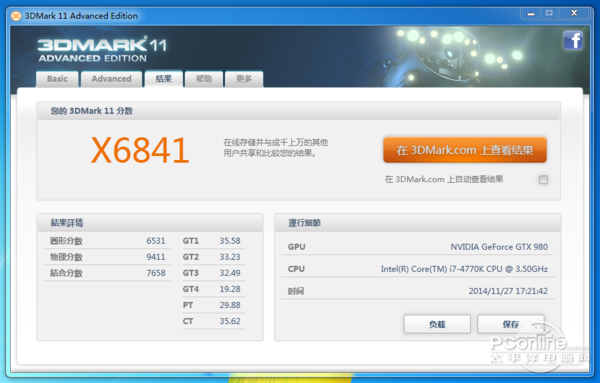Maximize the 3DMark 11 window
This screenshot has height=383, width=600.
point(549,13)
